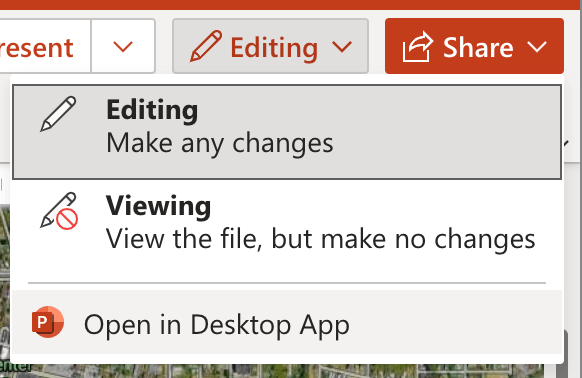
Task: Expand the Share dropdown chevron
Action: coord(537,47)
